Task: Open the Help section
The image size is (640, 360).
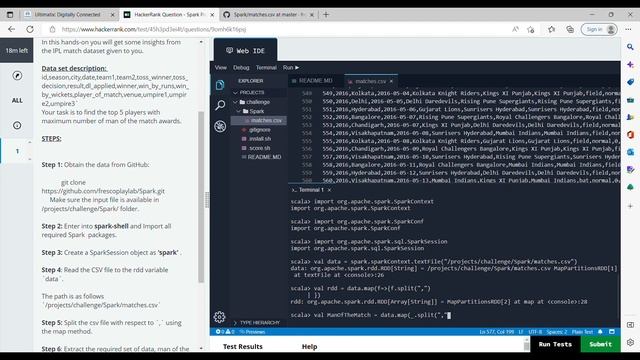Action: pyautogui.click(x=309, y=347)
